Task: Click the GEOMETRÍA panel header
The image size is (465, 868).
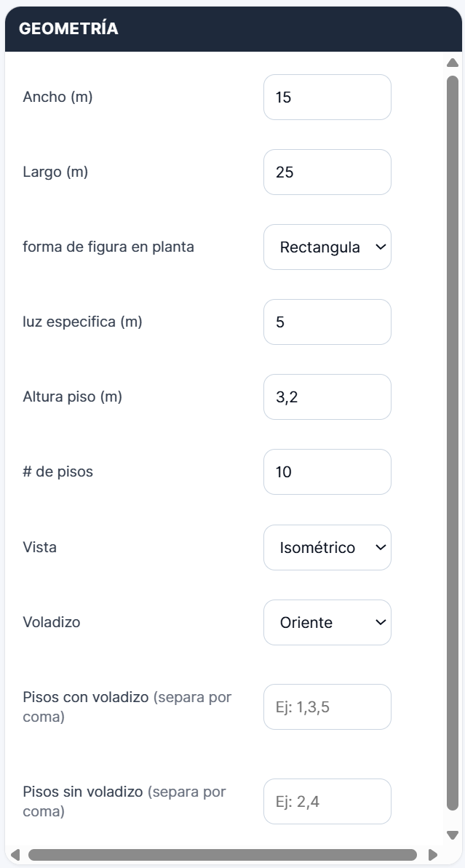Action: click(68, 29)
